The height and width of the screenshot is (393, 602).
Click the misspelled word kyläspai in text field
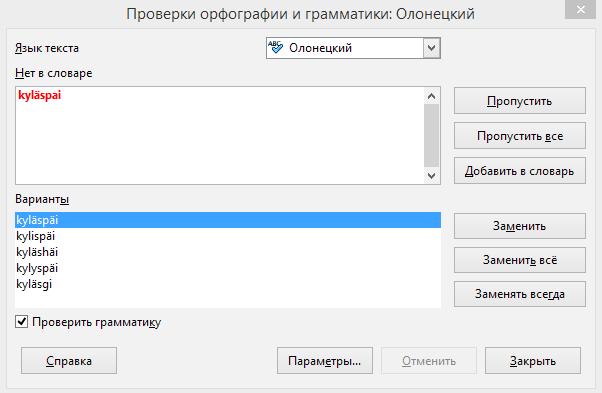(x=40, y=95)
